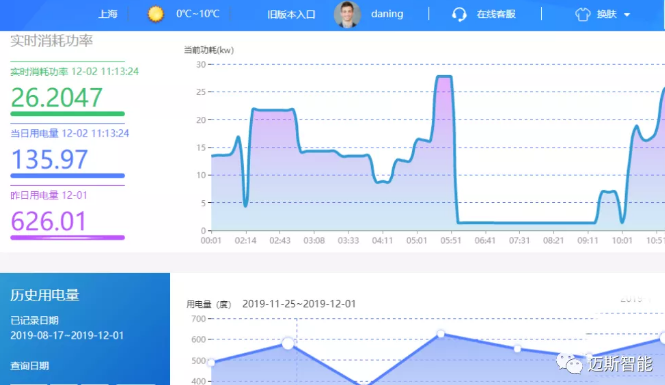Screen dimensions: 665x385
Task: Click the blue 当日用电量 progress bar
Action: (x=67, y=176)
